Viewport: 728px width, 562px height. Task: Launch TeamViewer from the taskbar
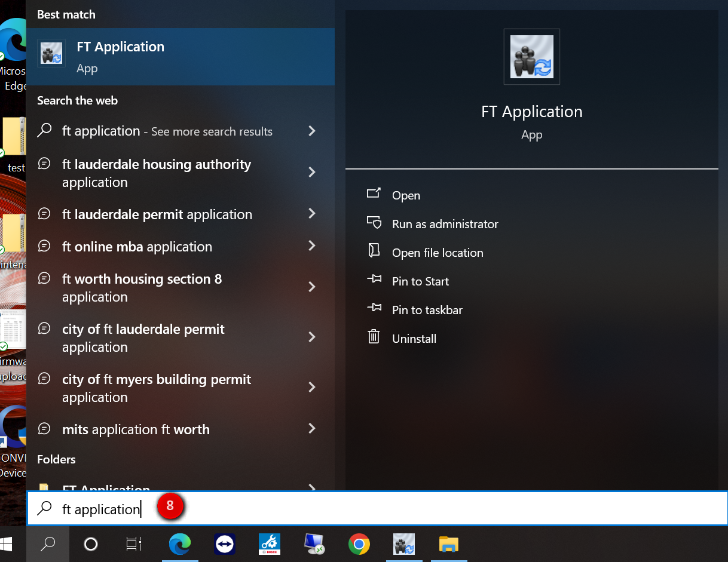click(224, 544)
